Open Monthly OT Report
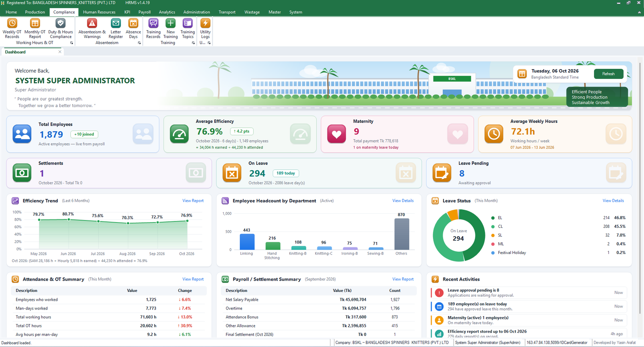This screenshot has height=347, width=644. (35, 29)
